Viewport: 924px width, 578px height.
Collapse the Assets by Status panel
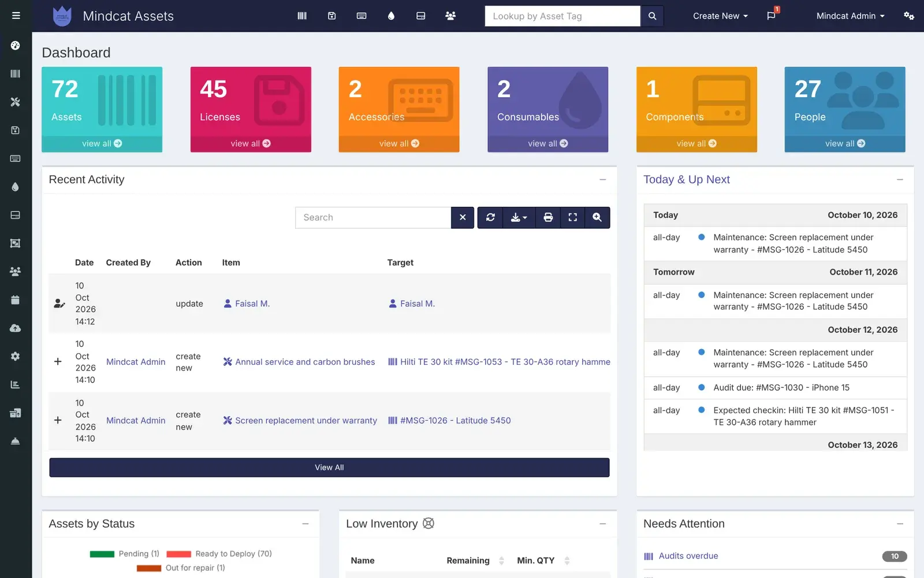click(305, 524)
